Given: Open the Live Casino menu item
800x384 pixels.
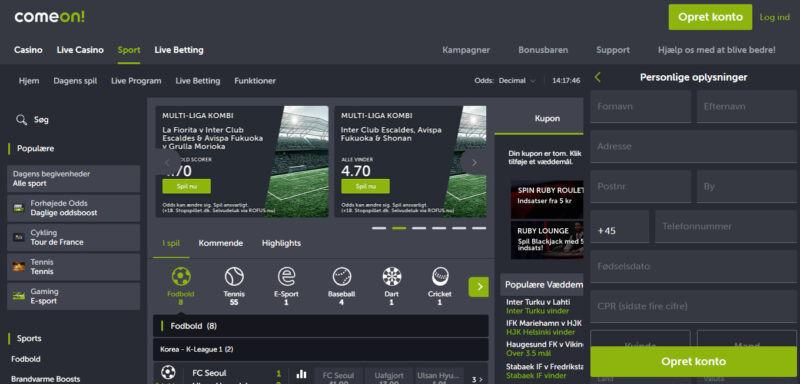Looking at the screenshot, I should coord(80,50).
